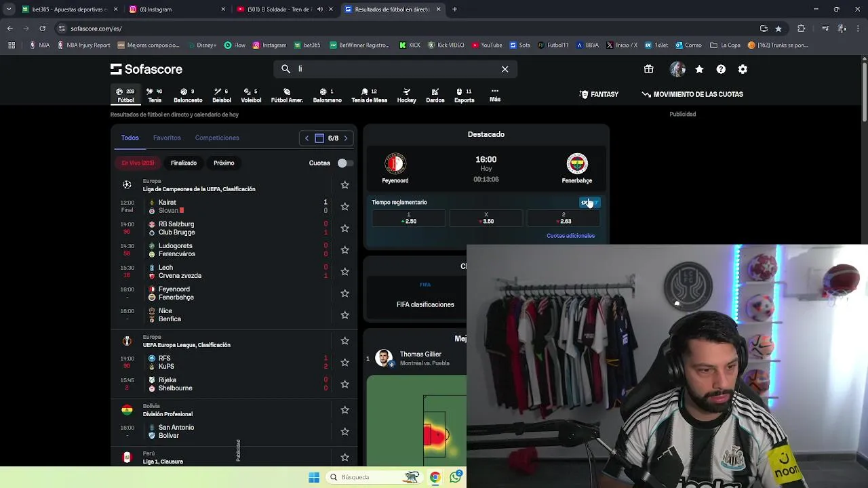
Task: Open the FANTASY link
Action: pyautogui.click(x=599, y=94)
